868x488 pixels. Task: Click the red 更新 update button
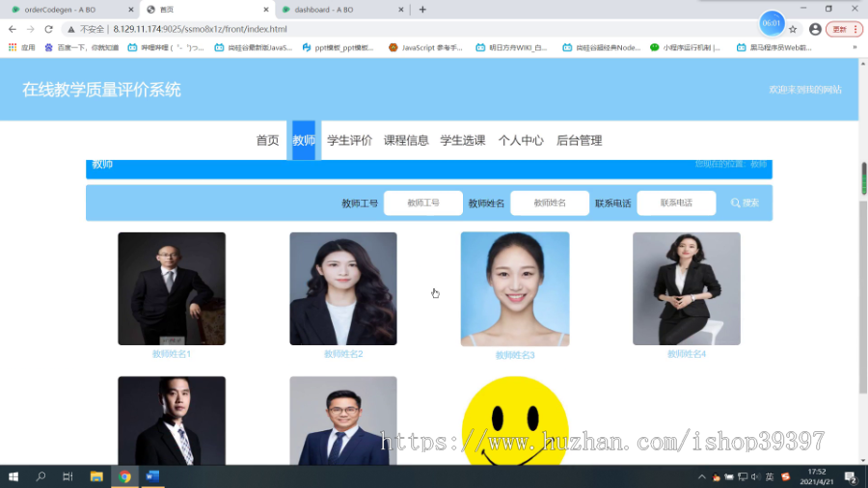840,29
